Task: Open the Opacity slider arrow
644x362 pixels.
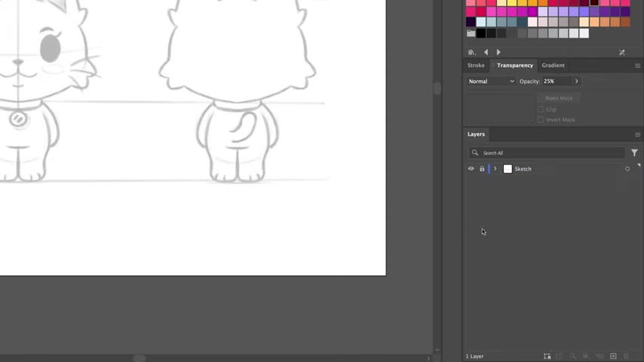Action: [577, 81]
